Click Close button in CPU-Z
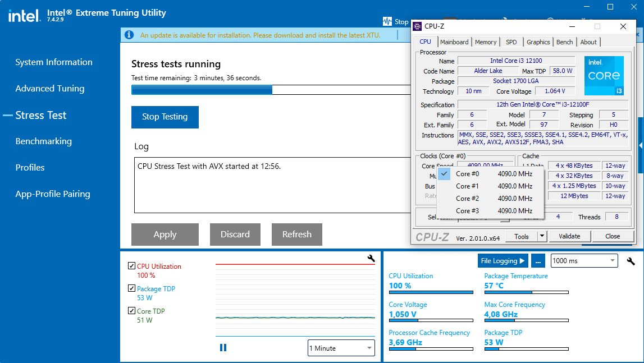This screenshot has height=363, width=644. 613,237
